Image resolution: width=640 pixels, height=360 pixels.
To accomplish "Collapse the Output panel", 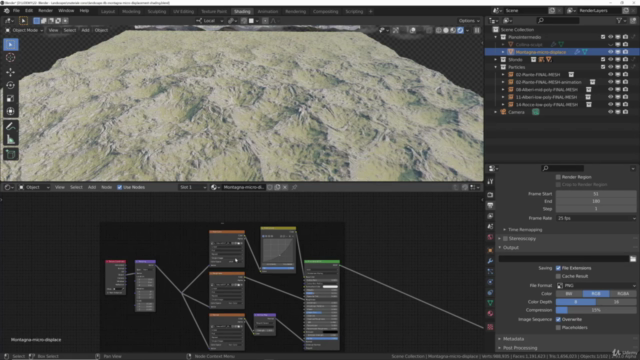I will (510, 248).
